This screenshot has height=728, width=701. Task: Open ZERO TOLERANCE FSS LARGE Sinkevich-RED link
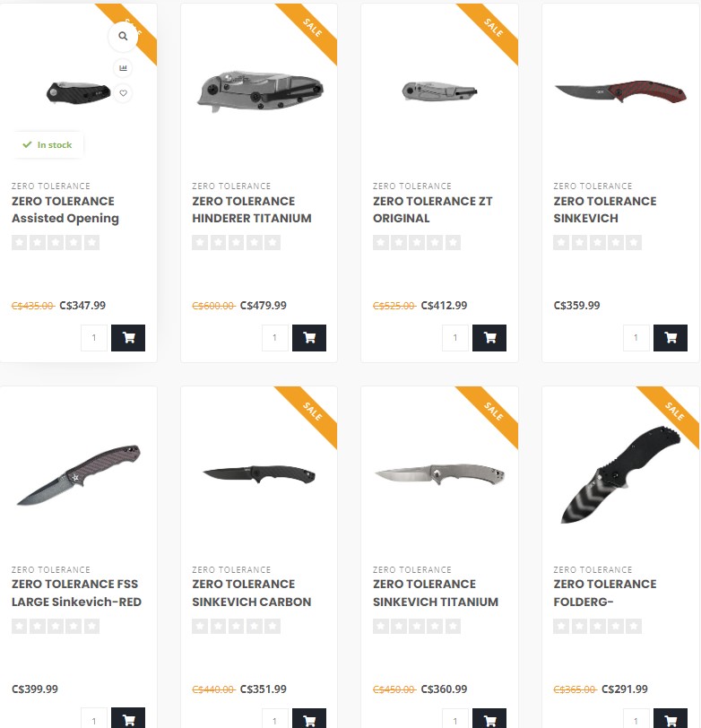pos(76,593)
